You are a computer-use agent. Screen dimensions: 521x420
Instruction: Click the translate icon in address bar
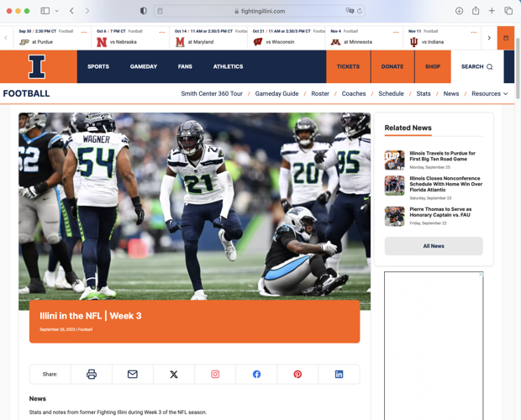pos(350,11)
